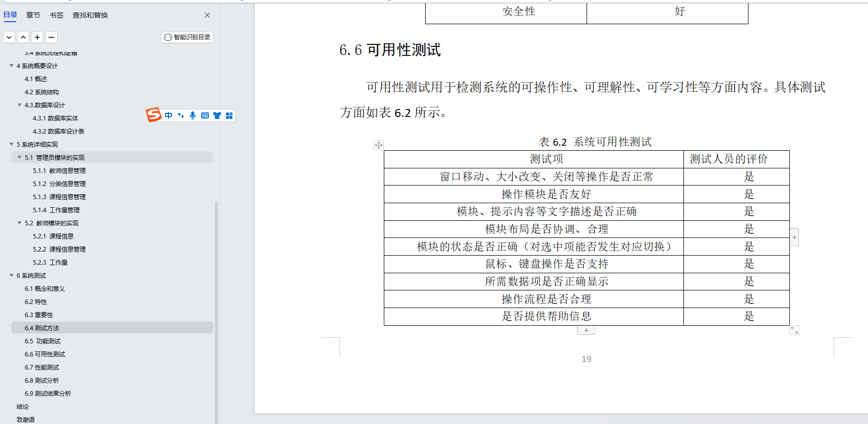Go to 5.1.2 分类信息管理 in outline
The width and height of the screenshot is (868, 424).
tap(60, 184)
